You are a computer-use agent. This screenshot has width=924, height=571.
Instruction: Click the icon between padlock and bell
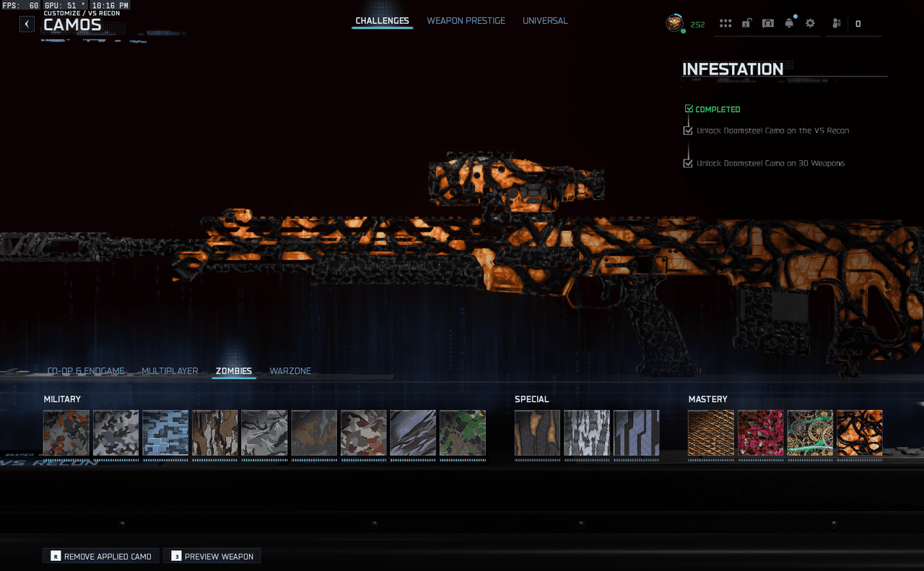768,24
